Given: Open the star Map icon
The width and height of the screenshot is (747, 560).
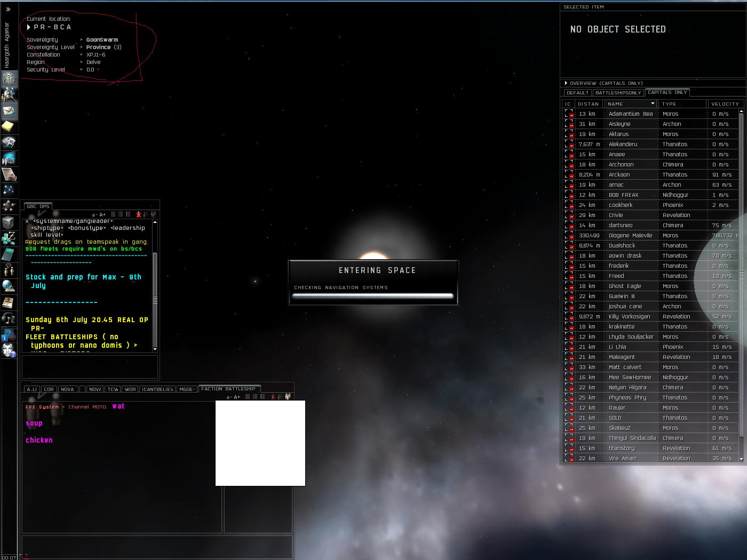Looking at the screenshot, I should tap(9, 190).
